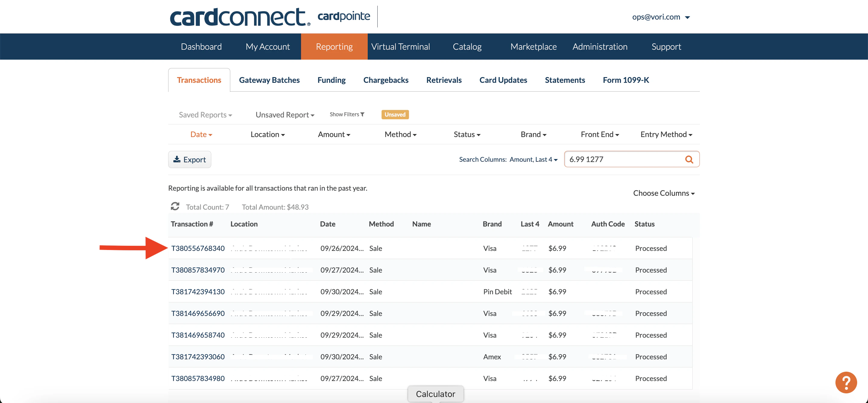Open the Administration menu item
868x403 pixels.
(x=600, y=46)
